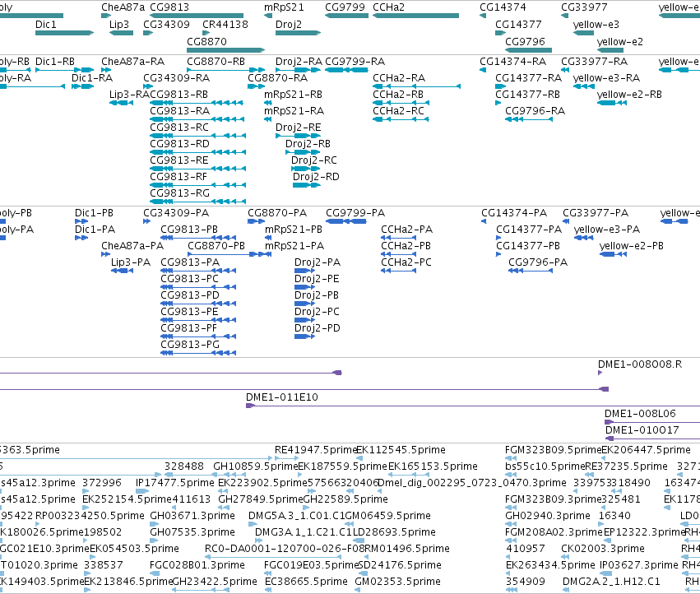Click the GH03671.3prime EST label

192,516
